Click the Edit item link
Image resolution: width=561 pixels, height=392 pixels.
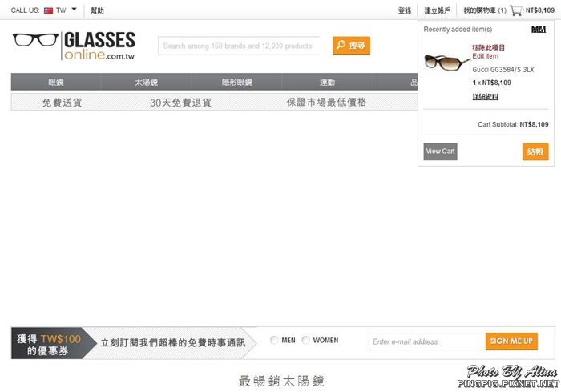(485, 56)
